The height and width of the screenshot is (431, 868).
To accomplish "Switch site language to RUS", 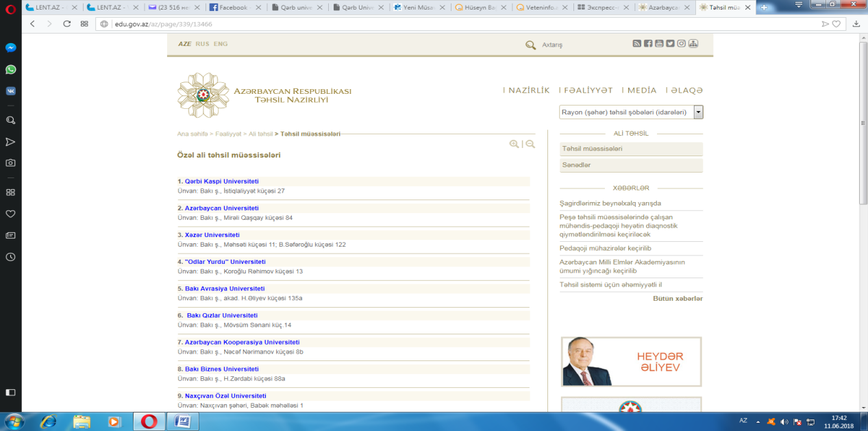I will point(202,44).
